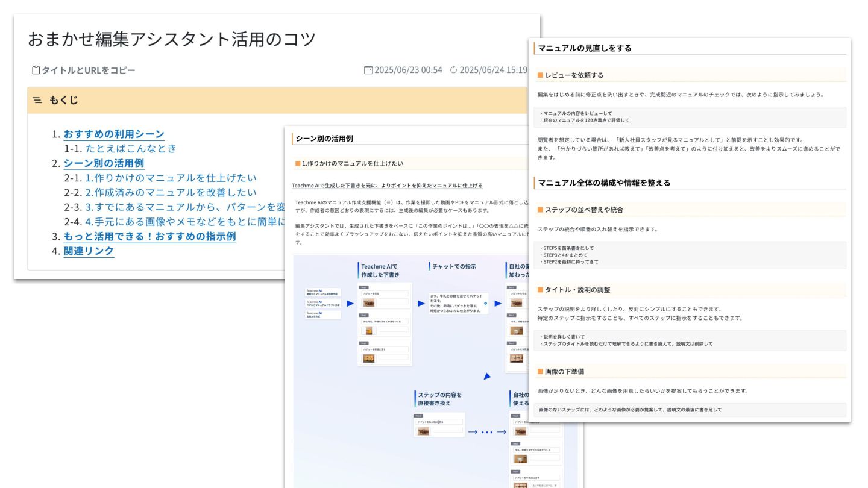Click the line ・STEP2を最初に持ってきて
868x488 pixels.
point(569,262)
